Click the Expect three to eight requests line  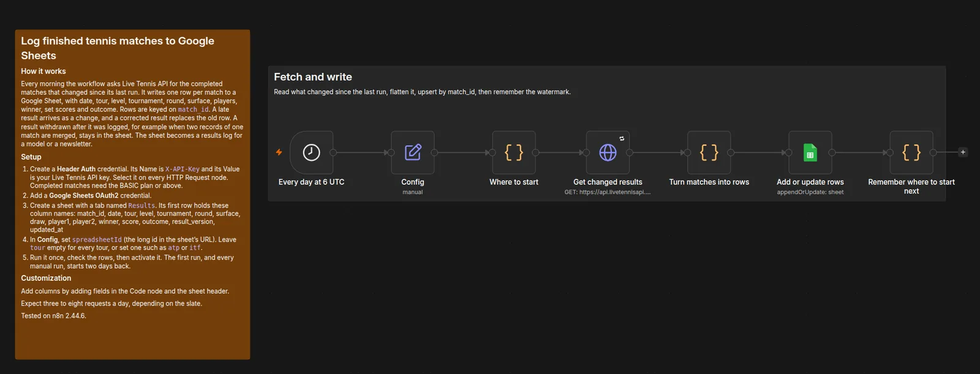click(111, 304)
